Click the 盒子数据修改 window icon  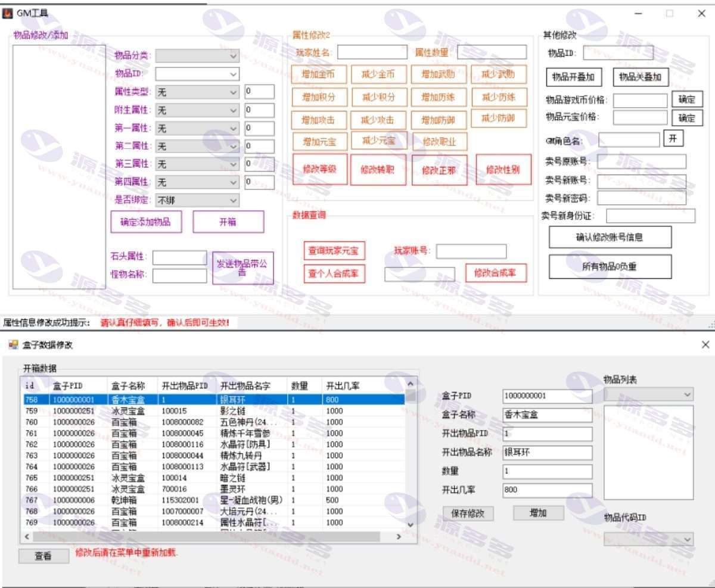tap(14, 345)
